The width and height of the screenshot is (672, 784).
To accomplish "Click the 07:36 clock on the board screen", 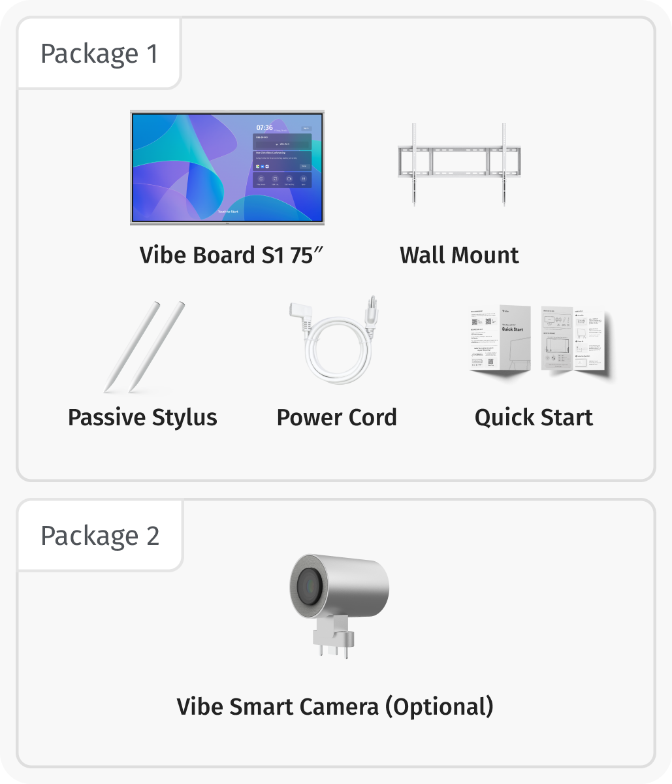I will [x=264, y=127].
